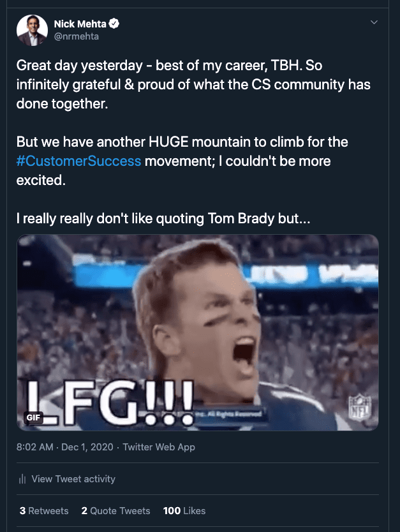
Task: Click the GIF badge on the media
Action: coord(33,418)
